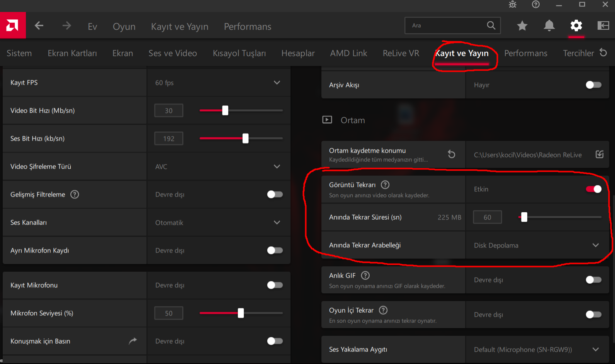Switch to the Tercihler tab

[578, 53]
